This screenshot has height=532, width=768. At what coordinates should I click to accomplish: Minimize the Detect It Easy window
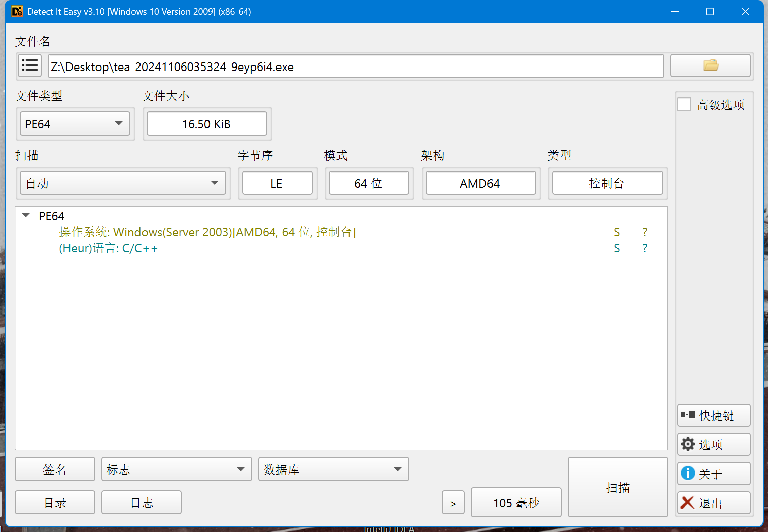[675, 11]
